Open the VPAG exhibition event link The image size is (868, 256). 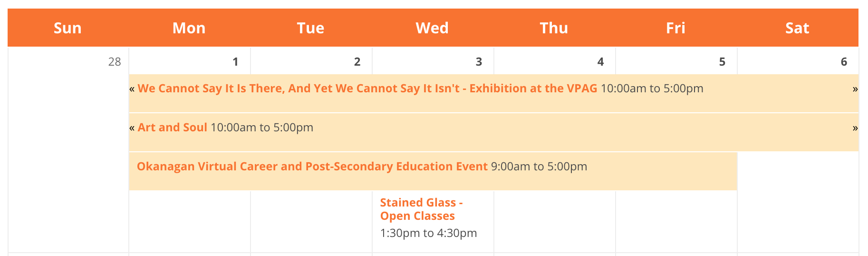[367, 89]
